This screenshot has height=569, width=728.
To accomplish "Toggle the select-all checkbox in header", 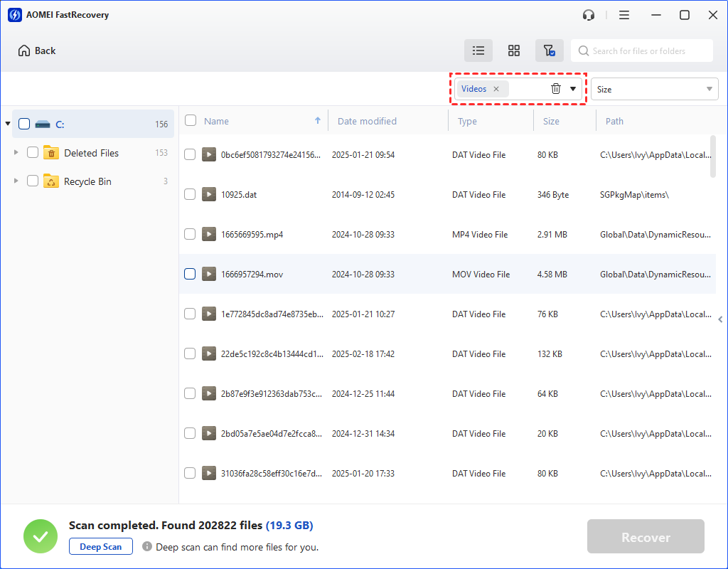I will point(191,121).
